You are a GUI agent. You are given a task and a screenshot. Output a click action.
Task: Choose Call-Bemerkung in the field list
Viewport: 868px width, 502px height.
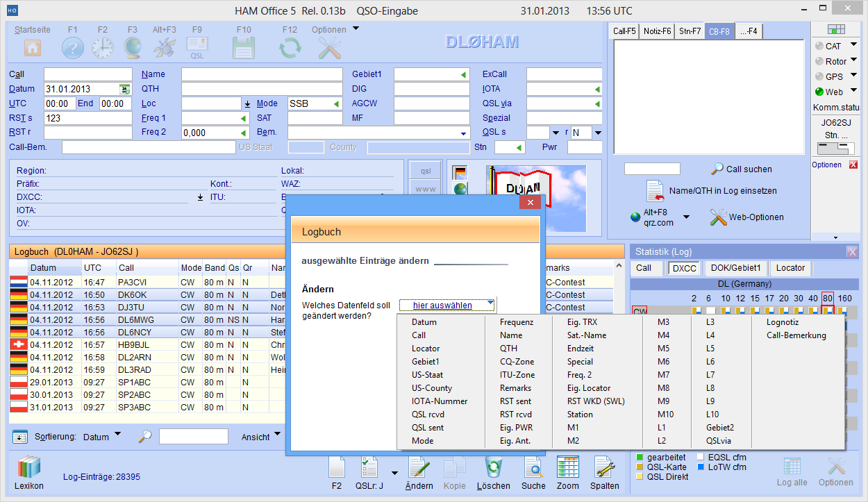tap(796, 335)
